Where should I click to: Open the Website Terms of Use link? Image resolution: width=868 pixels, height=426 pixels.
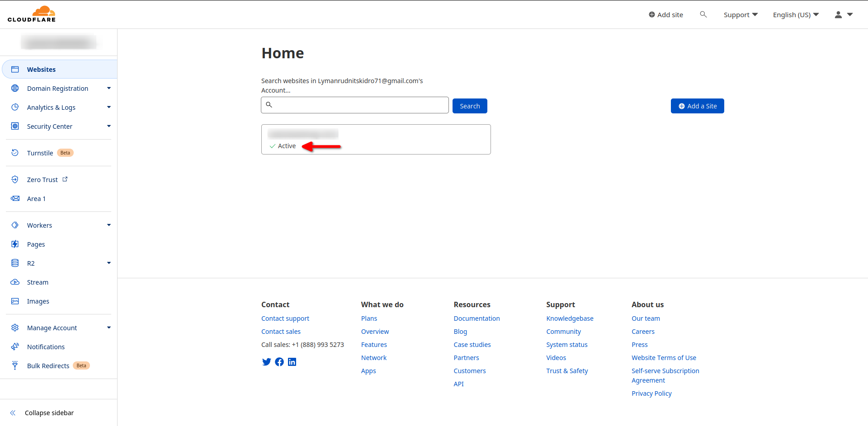tap(664, 358)
